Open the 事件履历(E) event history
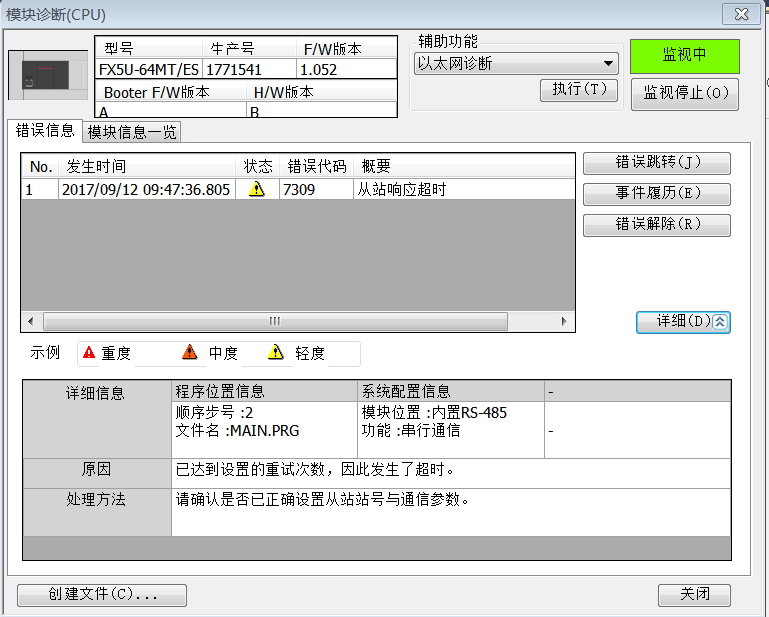 click(x=656, y=194)
